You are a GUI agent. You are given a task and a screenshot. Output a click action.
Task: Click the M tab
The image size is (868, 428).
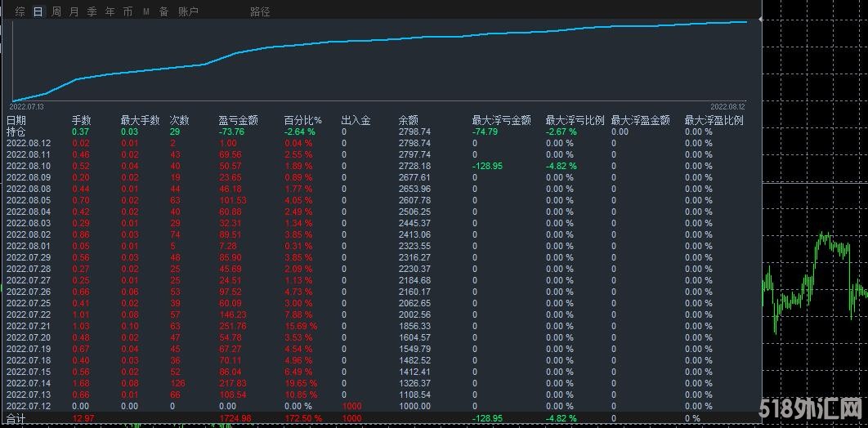point(145,11)
